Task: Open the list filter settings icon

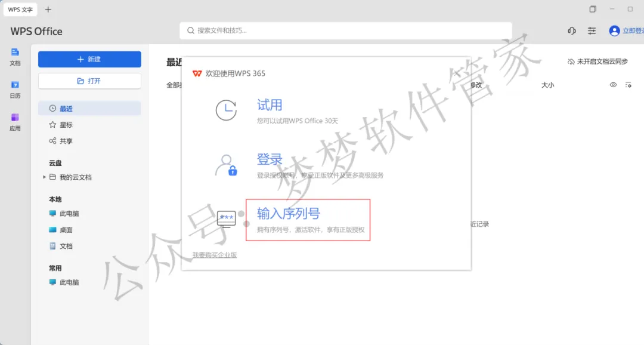Action: [628, 85]
